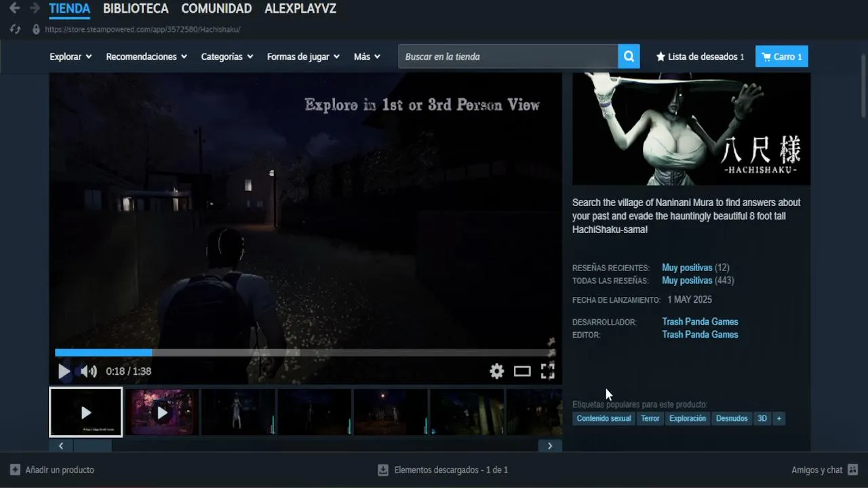The height and width of the screenshot is (488, 868).
Task: Click the download icon by Elementos descargados
Action: pyautogui.click(x=383, y=470)
